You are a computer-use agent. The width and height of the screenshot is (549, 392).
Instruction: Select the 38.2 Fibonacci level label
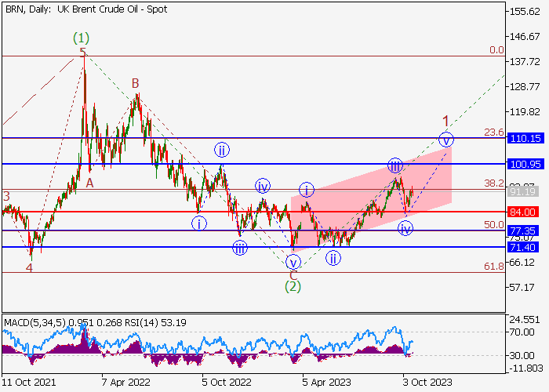(x=494, y=183)
